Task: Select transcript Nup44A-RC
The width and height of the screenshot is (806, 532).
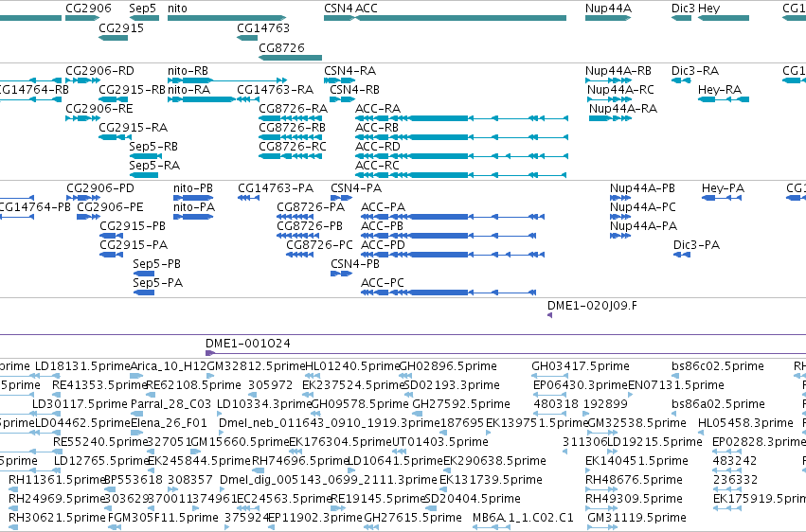Action: (x=620, y=89)
